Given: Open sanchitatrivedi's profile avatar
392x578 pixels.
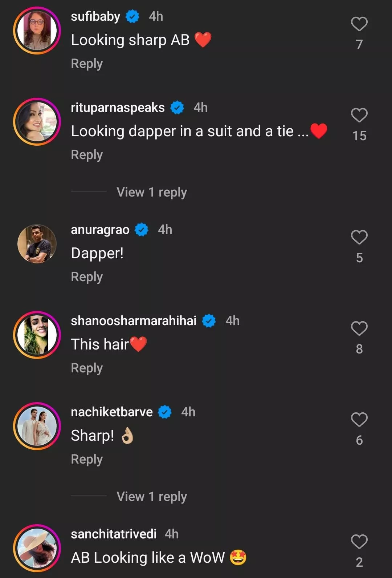Looking at the screenshot, I should (37, 548).
